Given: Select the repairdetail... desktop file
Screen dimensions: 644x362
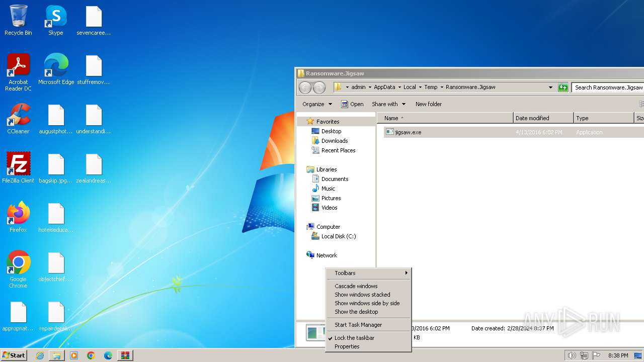Looking at the screenshot, I should click(x=56, y=315).
